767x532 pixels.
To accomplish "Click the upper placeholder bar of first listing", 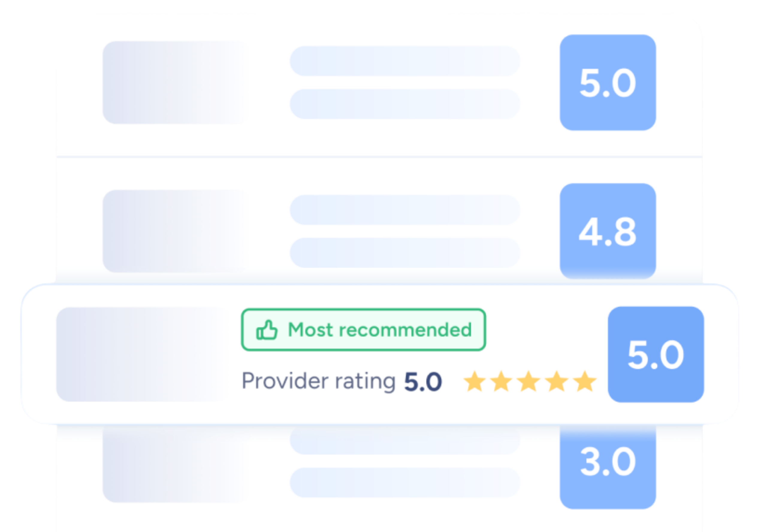I will 405,61.
